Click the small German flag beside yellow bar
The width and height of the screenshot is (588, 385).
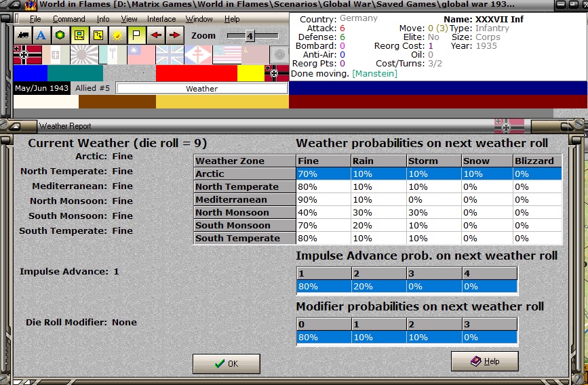coord(277,73)
